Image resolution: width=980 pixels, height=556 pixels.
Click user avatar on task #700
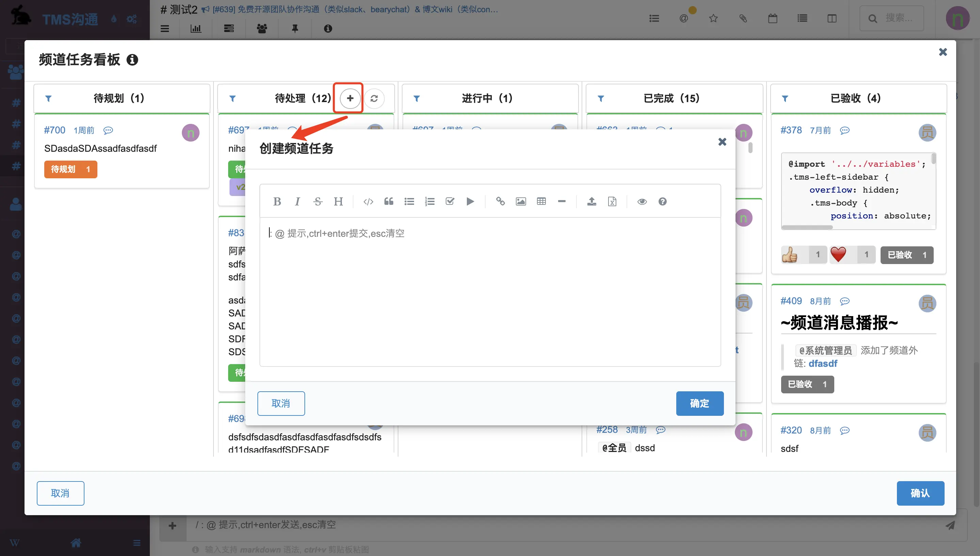(191, 133)
